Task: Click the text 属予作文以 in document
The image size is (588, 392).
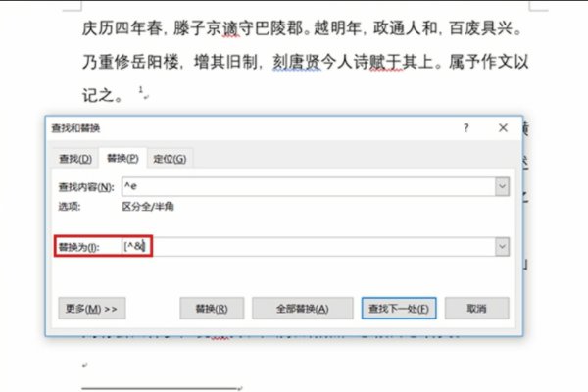Action: pos(488,62)
